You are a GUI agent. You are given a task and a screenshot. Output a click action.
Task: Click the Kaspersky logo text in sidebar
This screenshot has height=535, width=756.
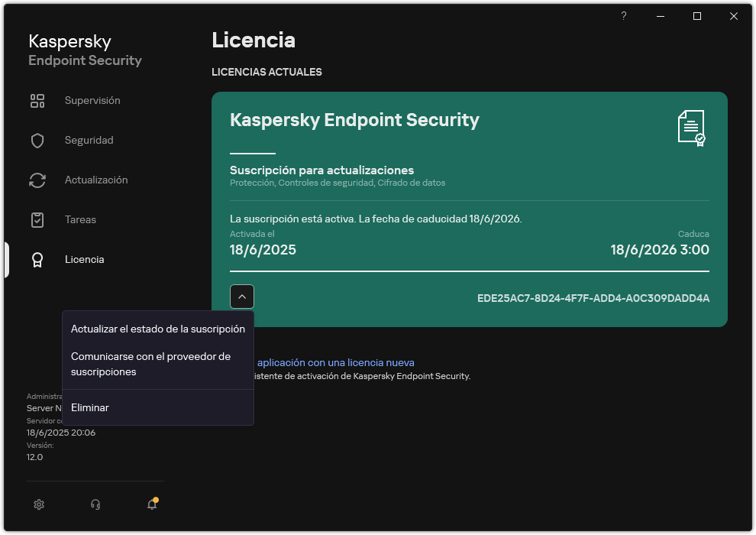[70, 41]
